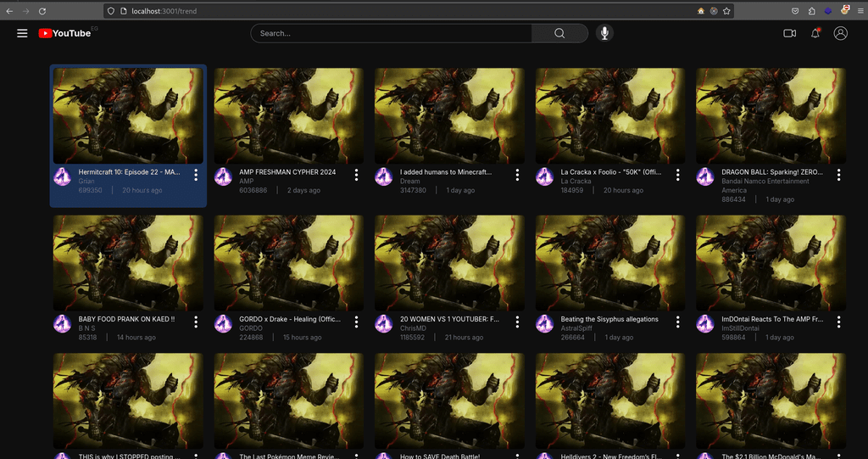Open Hermitcraft 10 Episode 22 thumbnail
The height and width of the screenshot is (459, 868).
128,116
